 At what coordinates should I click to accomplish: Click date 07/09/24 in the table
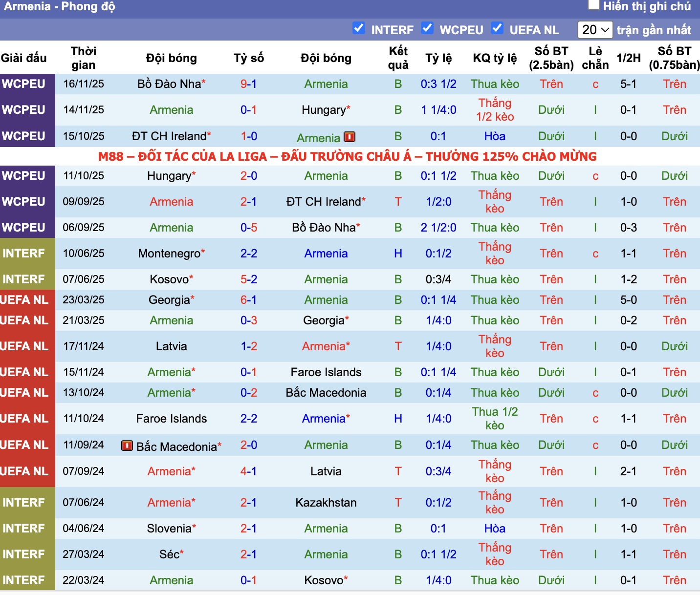83,471
